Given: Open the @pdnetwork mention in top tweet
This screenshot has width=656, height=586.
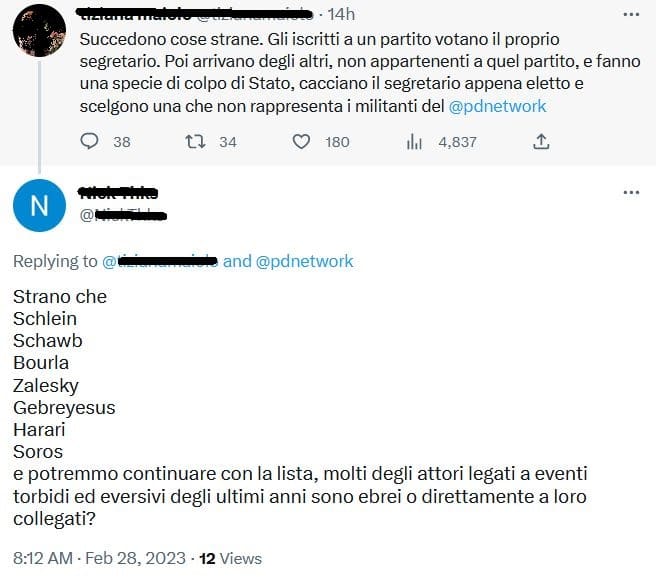Looking at the screenshot, I should (x=498, y=105).
